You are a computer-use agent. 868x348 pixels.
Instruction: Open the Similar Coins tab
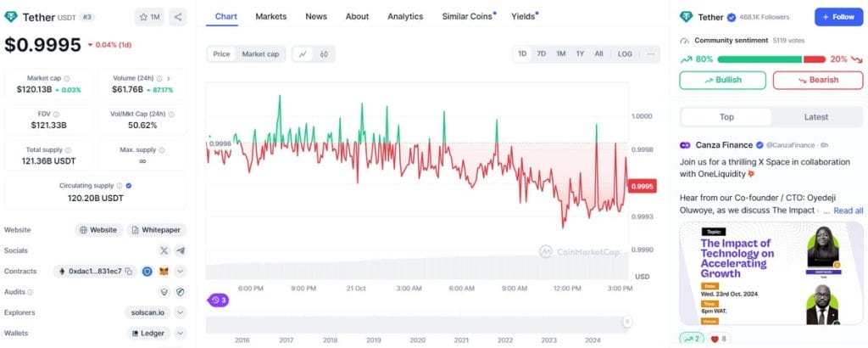pos(467,17)
